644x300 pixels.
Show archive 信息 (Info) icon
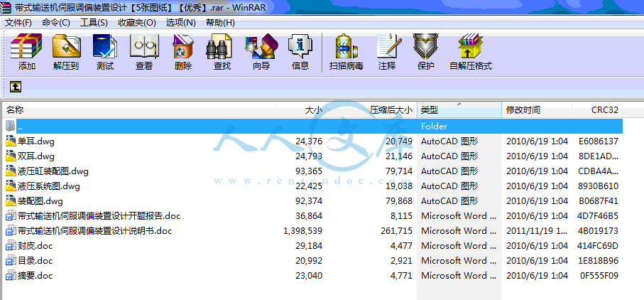tap(300, 46)
